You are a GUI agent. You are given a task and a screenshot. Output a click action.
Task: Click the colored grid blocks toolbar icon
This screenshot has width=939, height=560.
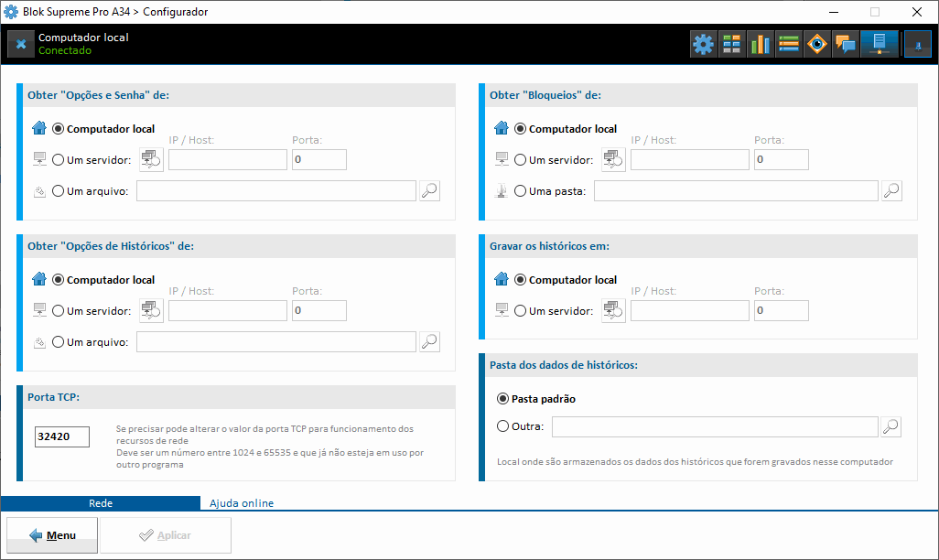(731, 44)
